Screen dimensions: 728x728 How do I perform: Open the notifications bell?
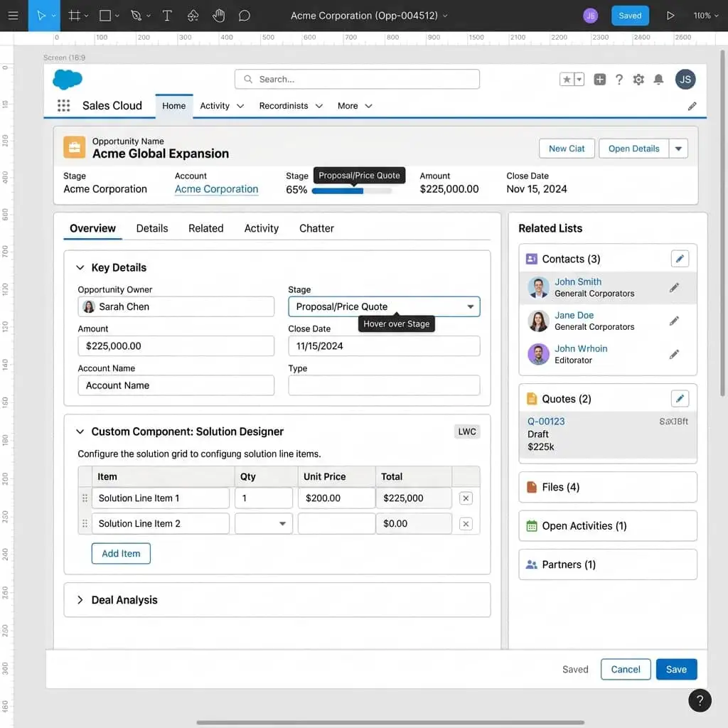tap(658, 80)
